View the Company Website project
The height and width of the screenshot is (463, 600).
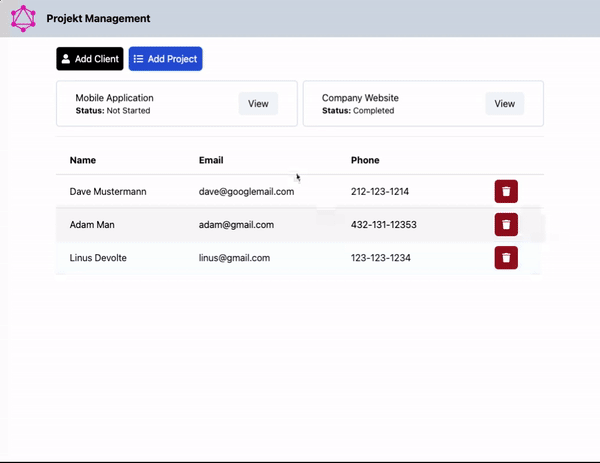[x=505, y=104]
